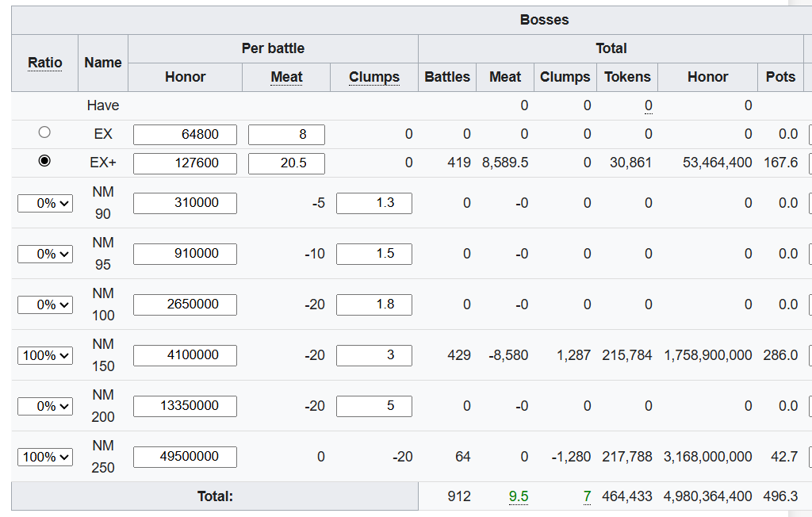
Task: Click the EX+ pots value 167.6
Action: tap(780, 163)
